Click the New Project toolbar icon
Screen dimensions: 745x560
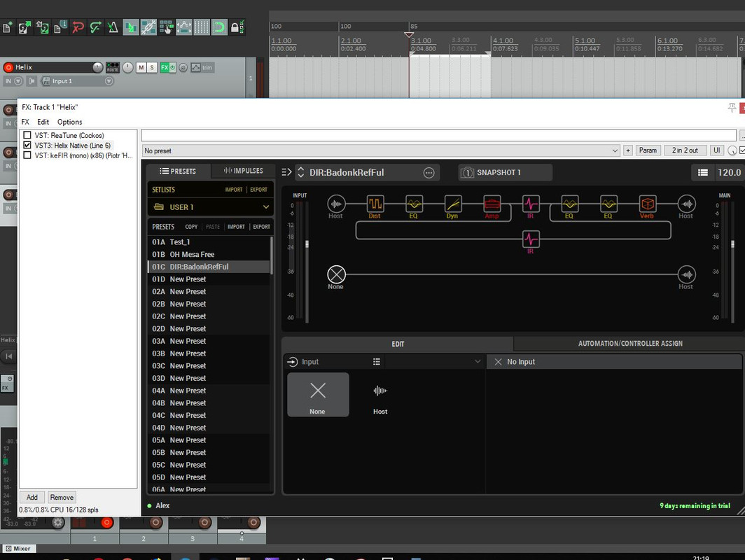click(7, 27)
